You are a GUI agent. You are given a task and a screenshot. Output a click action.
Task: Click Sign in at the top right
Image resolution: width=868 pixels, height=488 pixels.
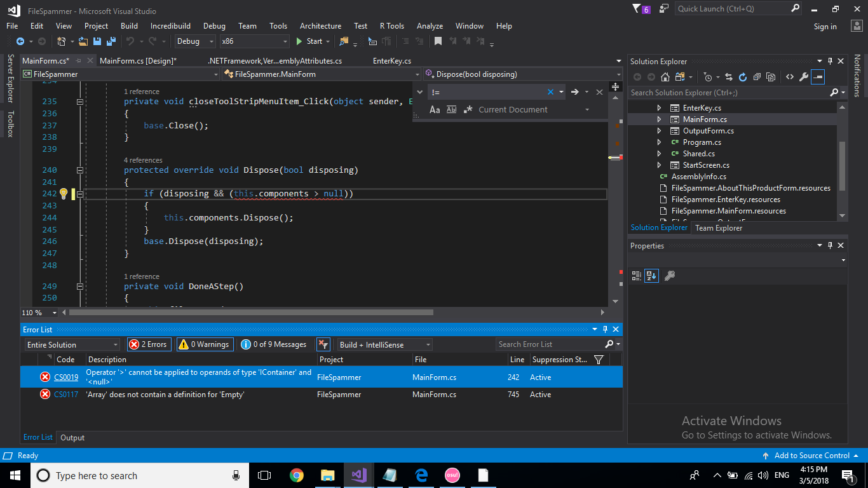(825, 27)
